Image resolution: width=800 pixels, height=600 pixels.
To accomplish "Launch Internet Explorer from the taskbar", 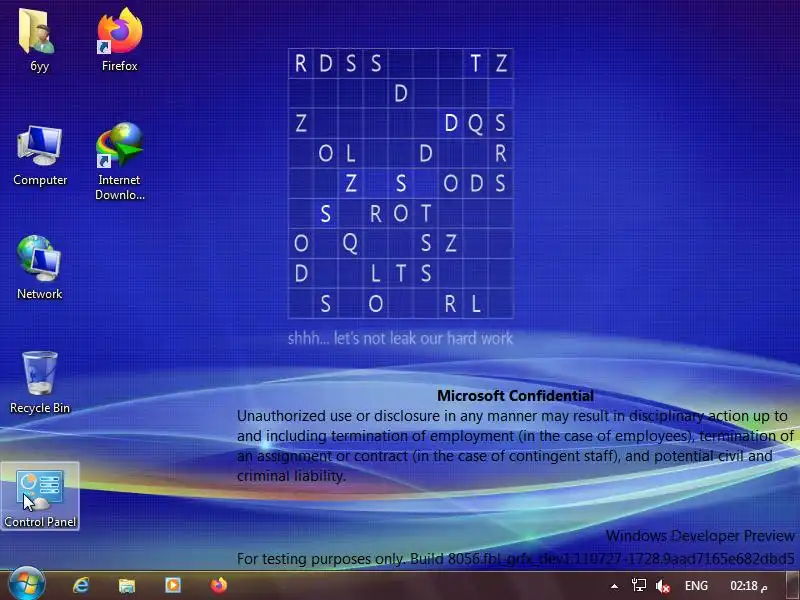I will pyautogui.click(x=81, y=585).
